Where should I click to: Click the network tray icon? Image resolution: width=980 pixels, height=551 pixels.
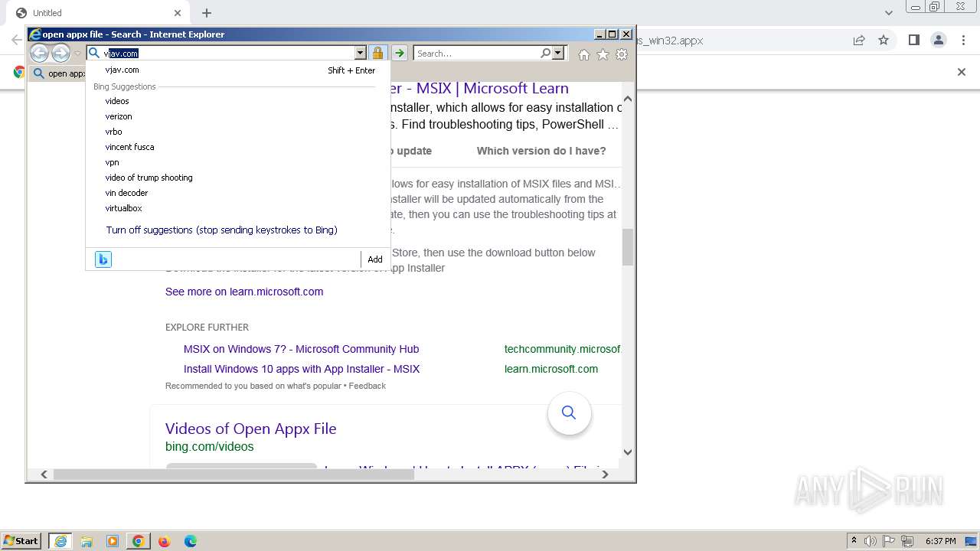[x=907, y=541]
